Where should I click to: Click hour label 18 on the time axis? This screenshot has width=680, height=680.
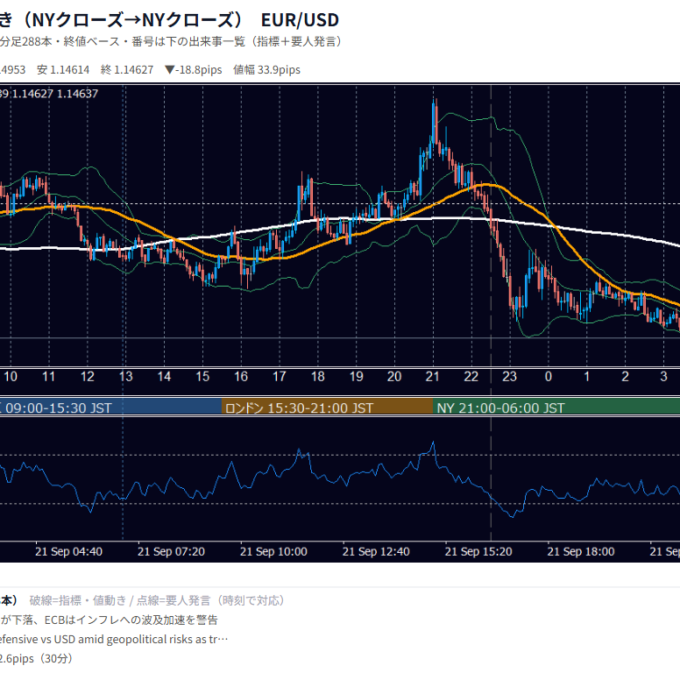[317, 376]
